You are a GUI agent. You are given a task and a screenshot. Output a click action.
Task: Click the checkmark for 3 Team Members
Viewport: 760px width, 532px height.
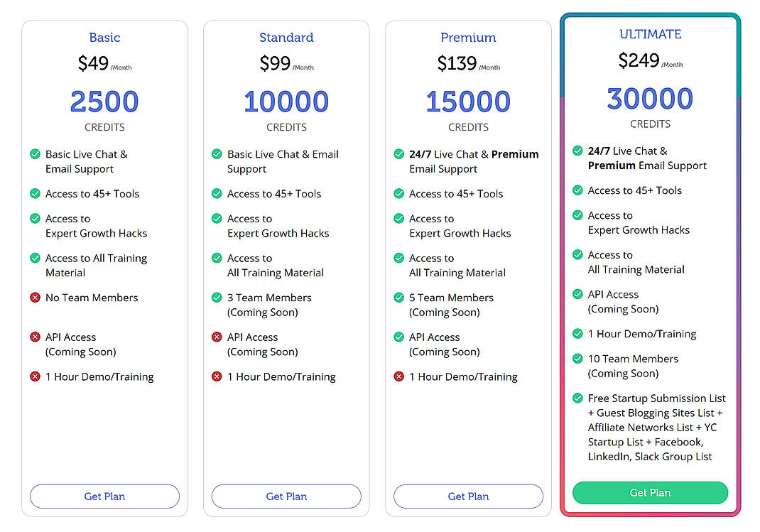click(x=217, y=298)
